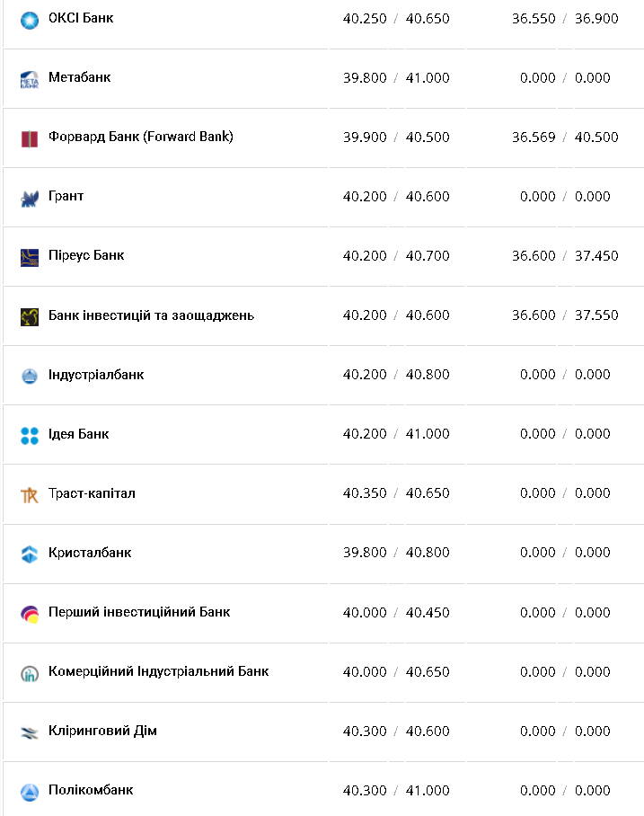This screenshot has width=644, height=816.
Task: Click the Кліринговий Дім logo icon
Action: pyautogui.click(x=30, y=732)
